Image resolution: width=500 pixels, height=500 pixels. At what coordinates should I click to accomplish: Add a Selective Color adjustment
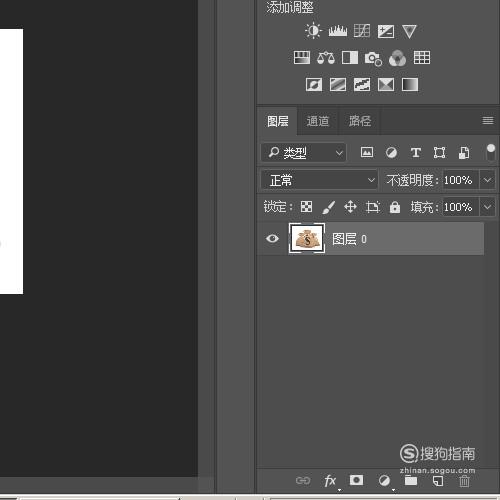[386, 84]
